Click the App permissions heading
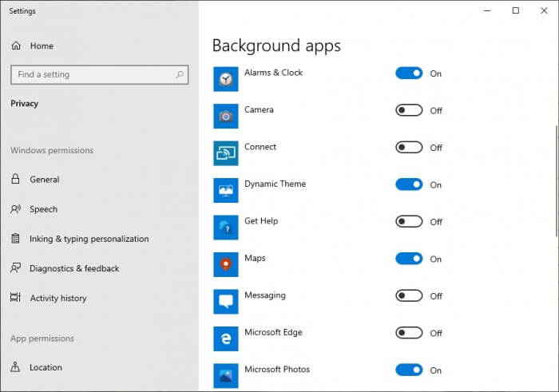This screenshot has height=392, width=559. [x=42, y=339]
